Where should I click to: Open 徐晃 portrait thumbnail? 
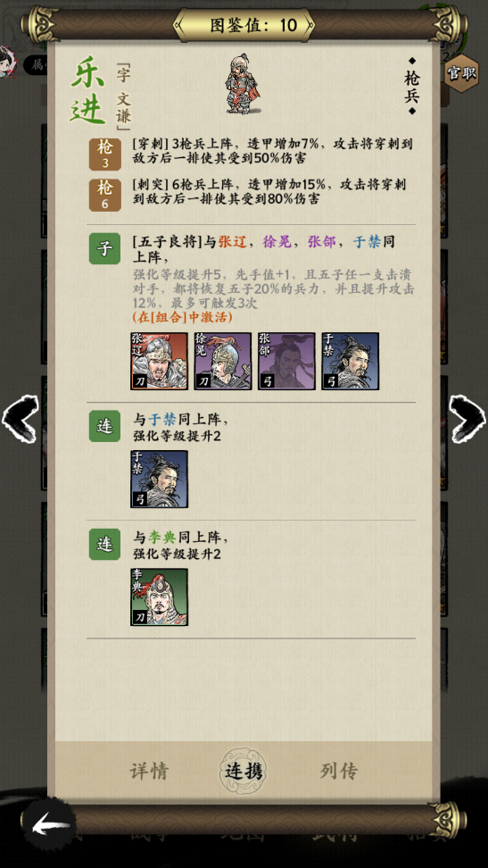pos(223,362)
